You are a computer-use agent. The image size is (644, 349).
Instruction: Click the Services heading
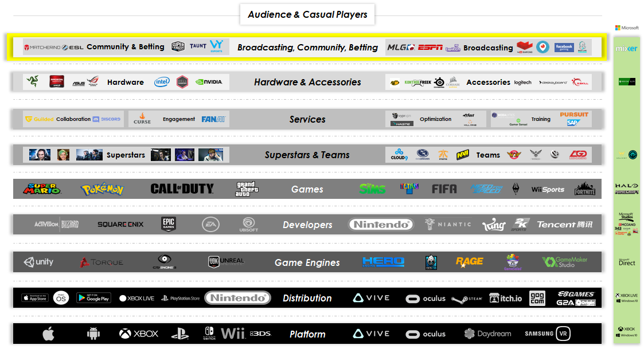click(x=307, y=119)
